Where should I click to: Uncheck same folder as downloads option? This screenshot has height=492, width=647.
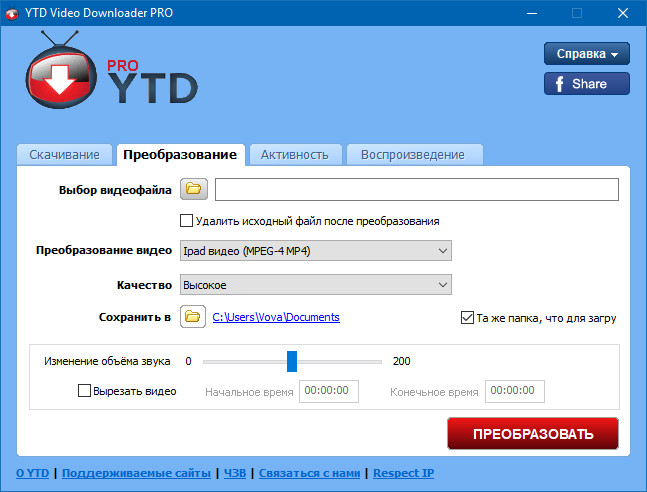[x=467, y=318]
